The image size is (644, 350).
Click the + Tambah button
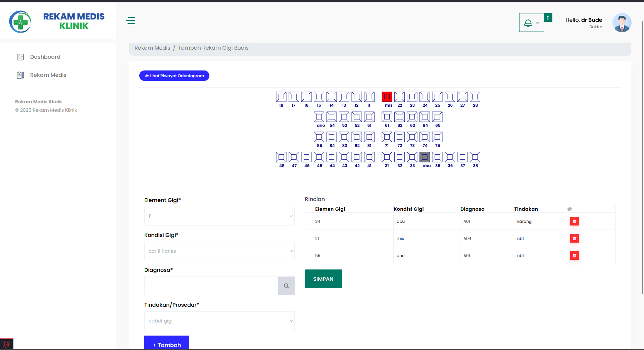tap(167, 343)
